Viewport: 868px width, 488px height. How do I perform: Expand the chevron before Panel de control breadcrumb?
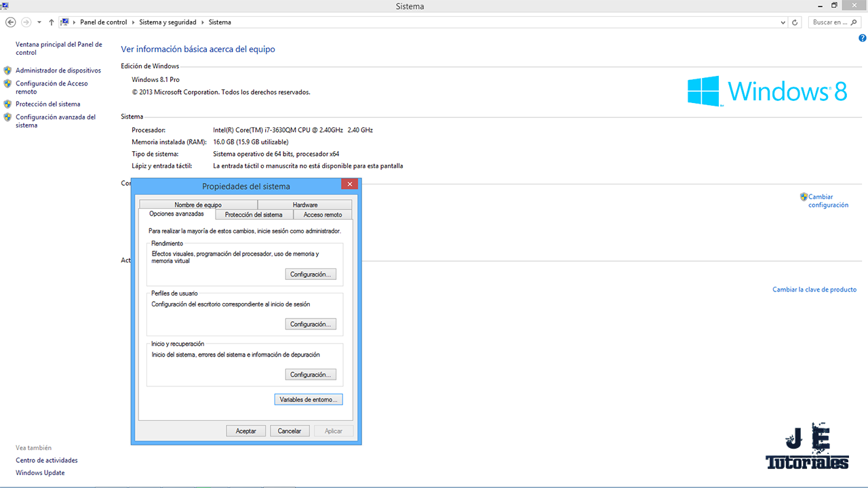[x=75, y=22]
